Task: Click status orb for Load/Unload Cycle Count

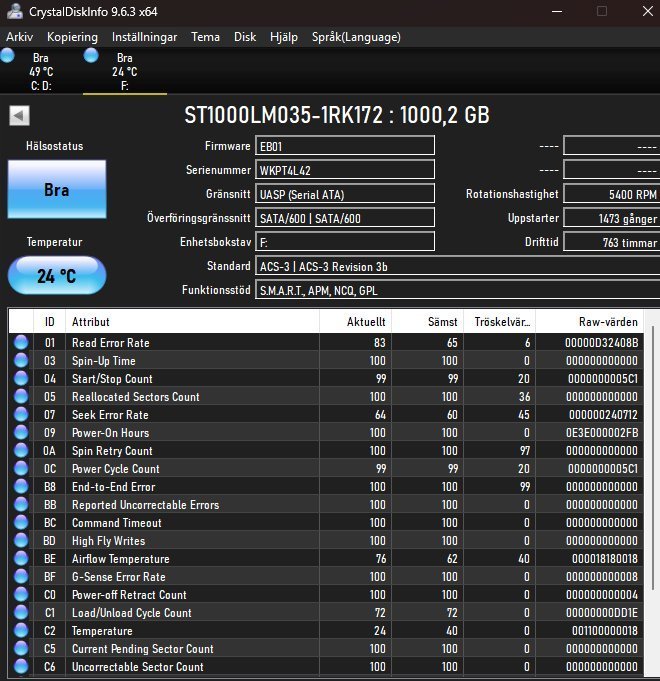Action: (x=21, y=613)
